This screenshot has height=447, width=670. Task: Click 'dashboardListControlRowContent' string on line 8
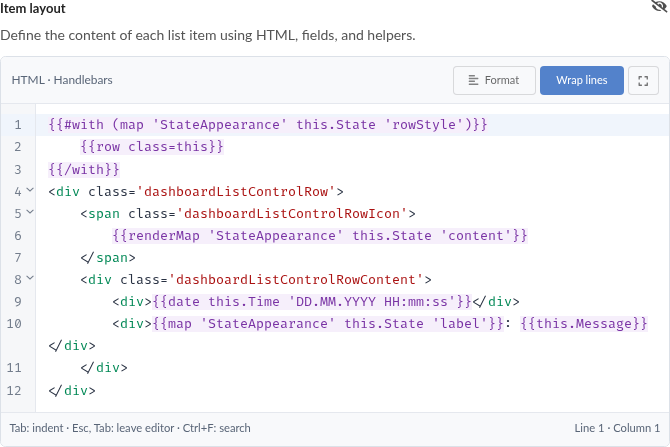[x=296, y=279]
